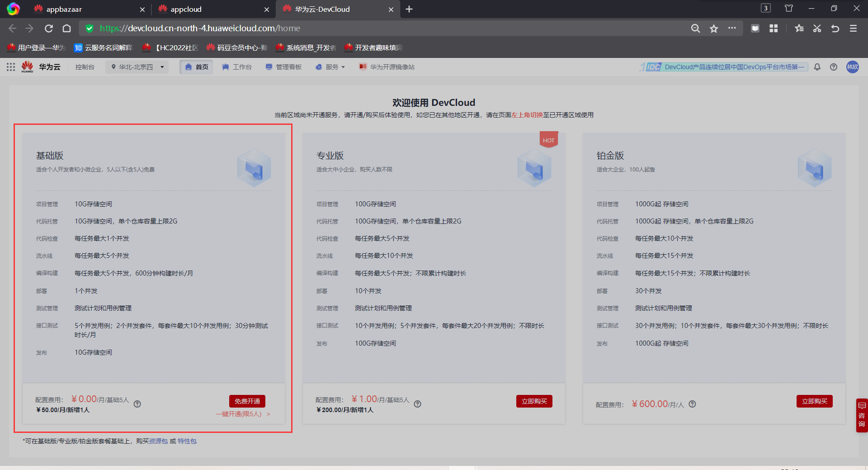
Task: Open the 管理看板 dashboard menu item
Action: pyautogui.click(x=283, y=67)
